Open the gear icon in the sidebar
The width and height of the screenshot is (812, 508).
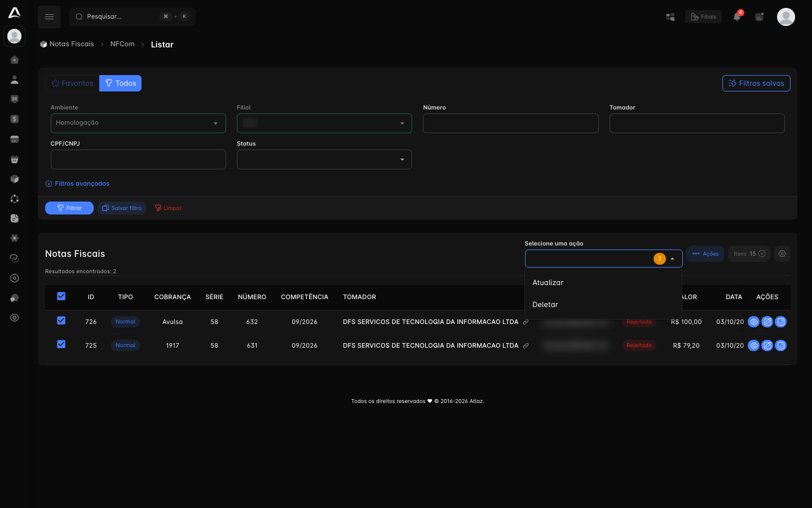click(15, 238)
